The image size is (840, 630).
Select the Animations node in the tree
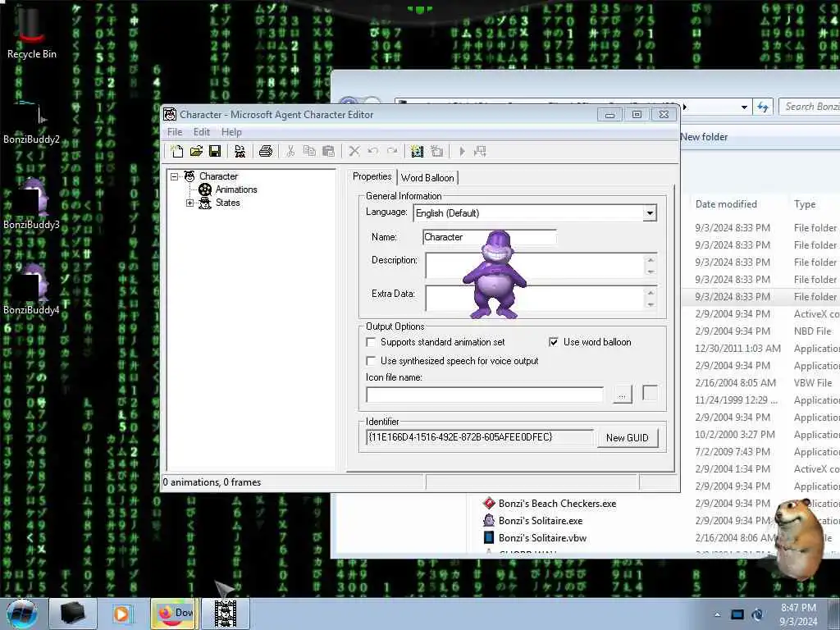tap(236, 189)
